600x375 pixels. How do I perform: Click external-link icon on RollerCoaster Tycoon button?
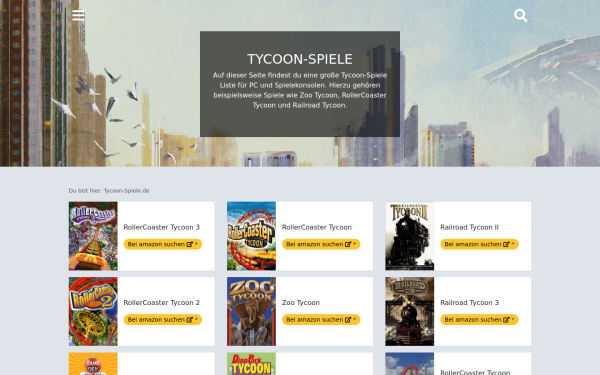pos(348,244)
